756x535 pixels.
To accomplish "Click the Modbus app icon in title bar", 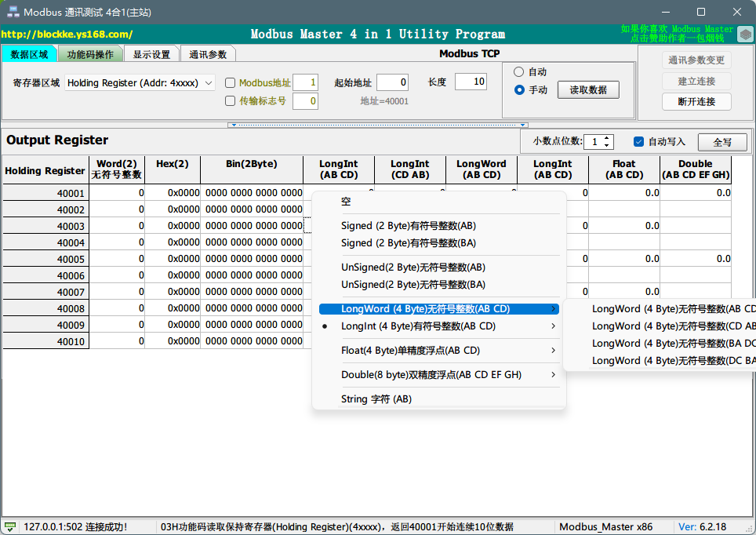I will (x=13, y=12).
